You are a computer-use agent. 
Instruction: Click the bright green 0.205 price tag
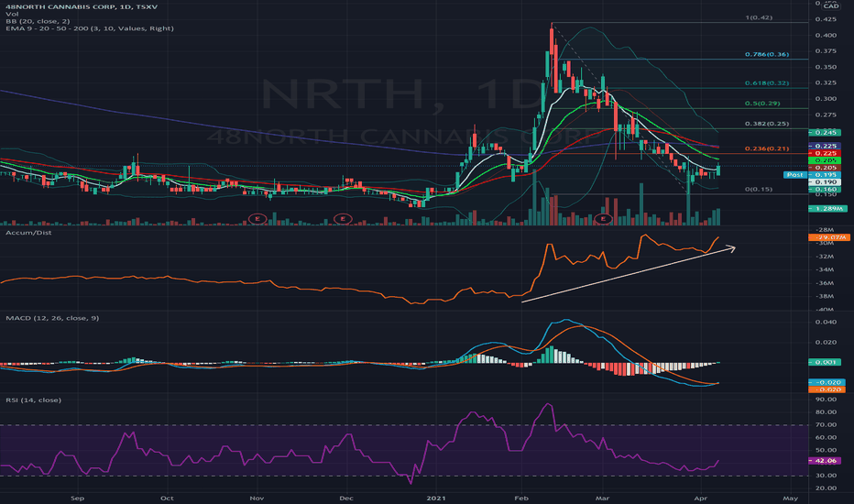825,160
